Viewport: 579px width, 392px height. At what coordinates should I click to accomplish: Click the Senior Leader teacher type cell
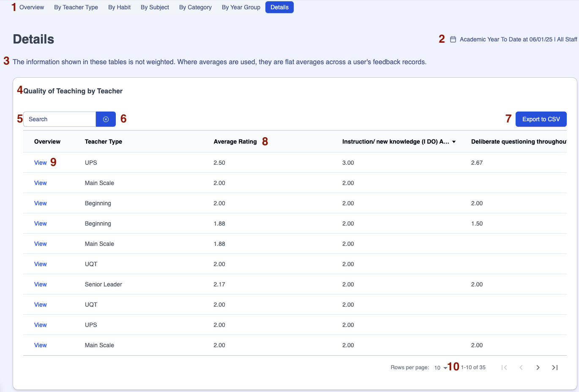(103, 284)
